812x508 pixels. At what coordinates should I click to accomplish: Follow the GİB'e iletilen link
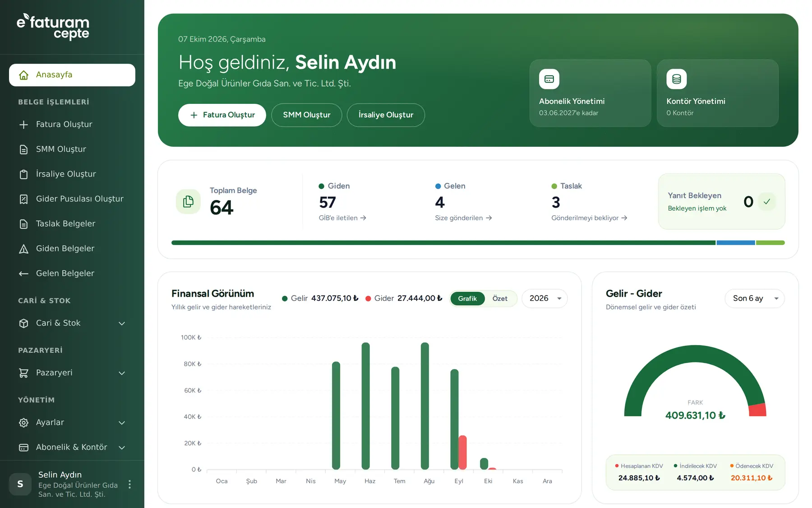[x=342, y=218]
